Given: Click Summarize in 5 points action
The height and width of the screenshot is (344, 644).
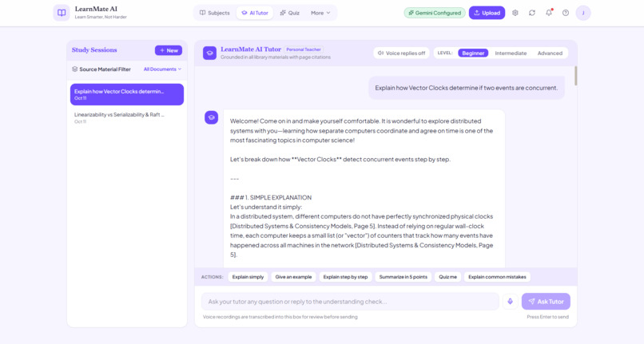Looking at the screenshot, I should click(x=403, y=277).
